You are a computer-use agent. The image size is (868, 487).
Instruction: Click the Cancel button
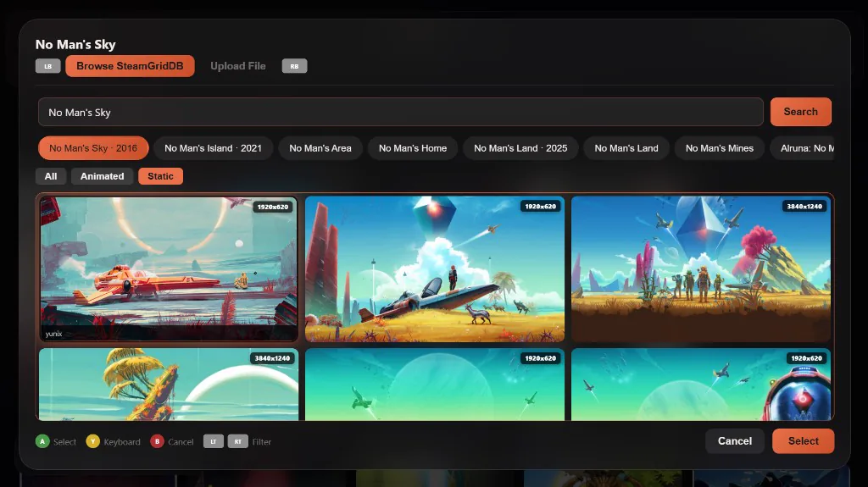[x=735, y=441]
